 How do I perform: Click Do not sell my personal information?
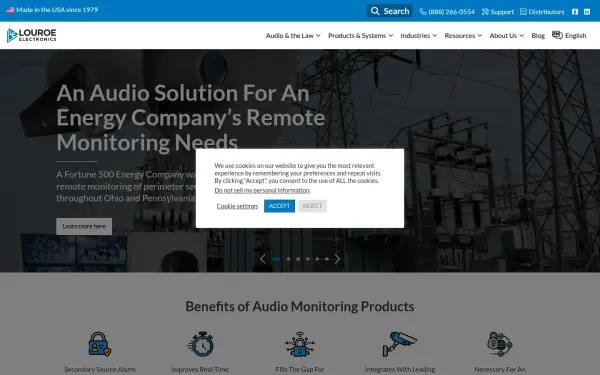pyautogui.click(x=262, y=190)
